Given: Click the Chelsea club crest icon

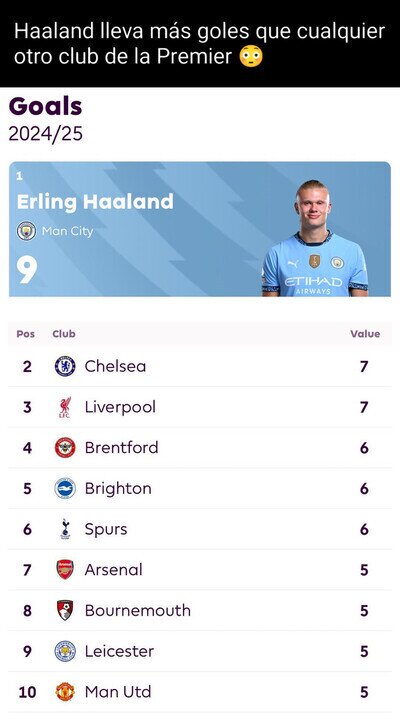Looking at the screenshot, I should (65, 366).
